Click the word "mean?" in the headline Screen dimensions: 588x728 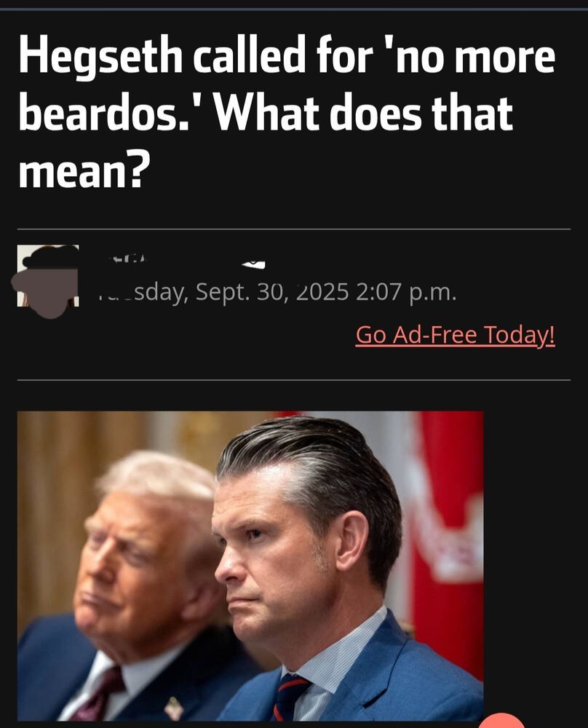pos(84,172)
